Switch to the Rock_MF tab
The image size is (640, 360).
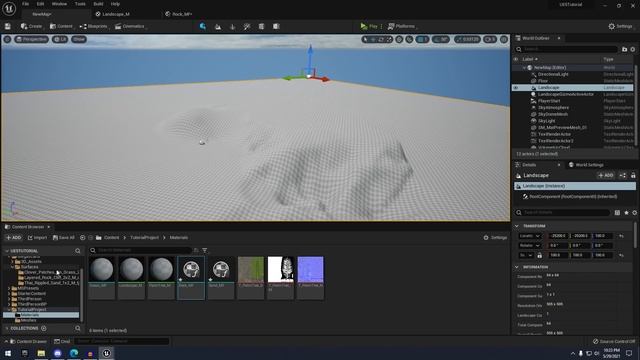pyautogui.click(x=182, y=14)
